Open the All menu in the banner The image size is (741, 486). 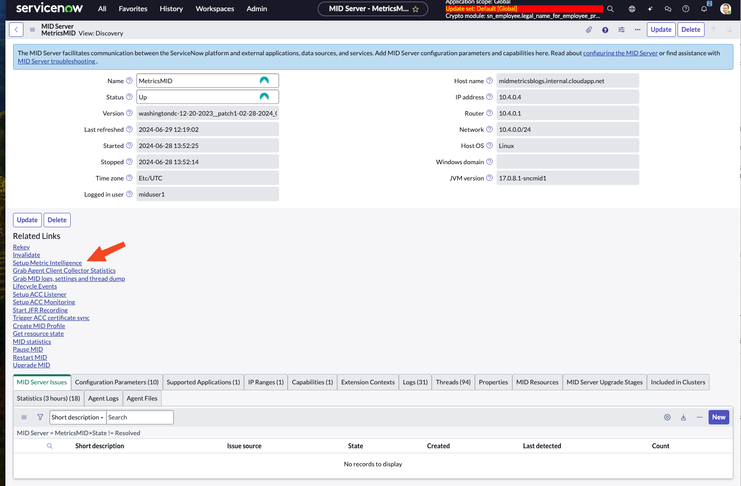coord(102,9)
